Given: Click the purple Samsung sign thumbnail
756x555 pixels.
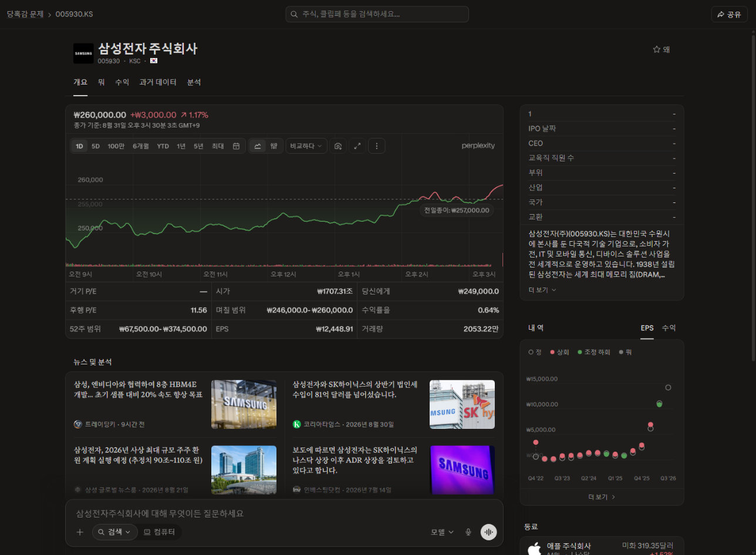Looking at the screenshot, I should 462,470.
